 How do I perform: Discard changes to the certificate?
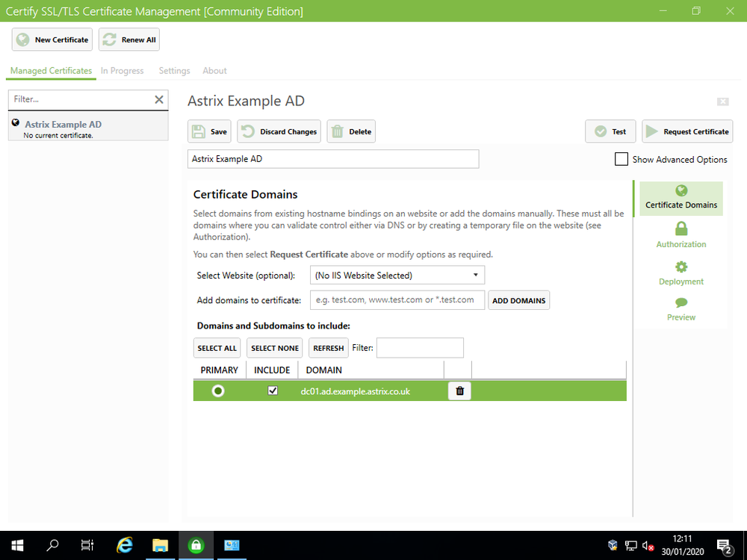coord(279,131)
